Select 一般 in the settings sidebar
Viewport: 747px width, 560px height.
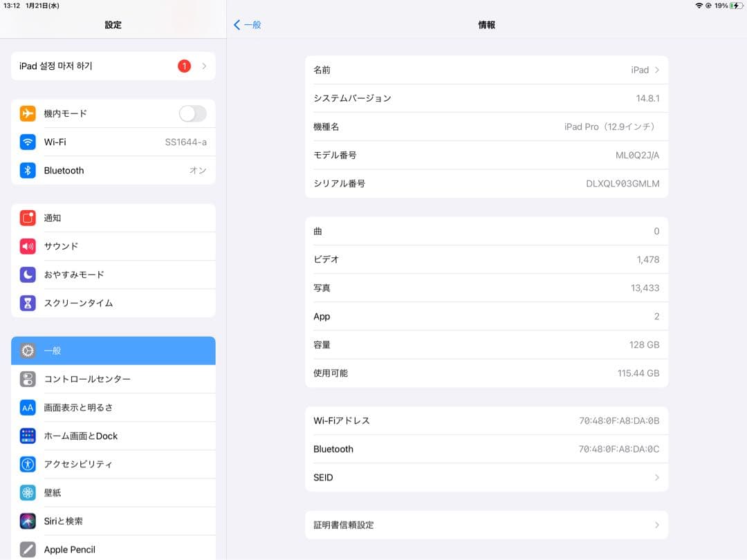pos(113,351)
